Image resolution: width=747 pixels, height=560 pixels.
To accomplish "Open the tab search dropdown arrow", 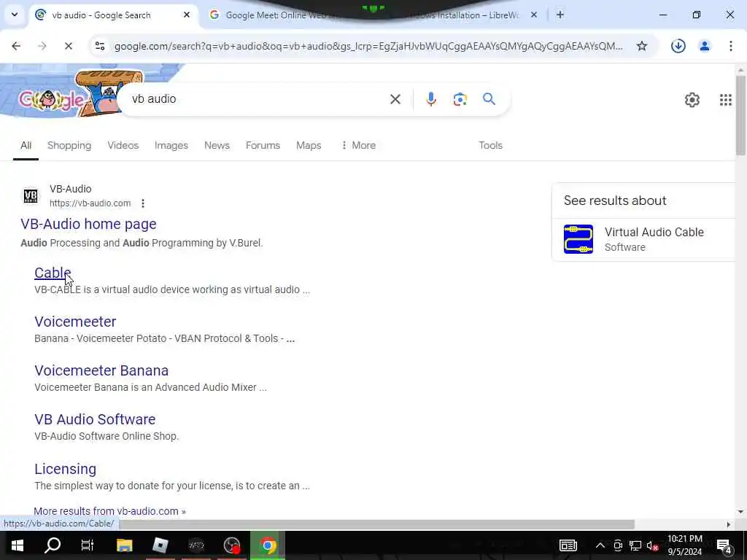I will click(x=15, y=15).
